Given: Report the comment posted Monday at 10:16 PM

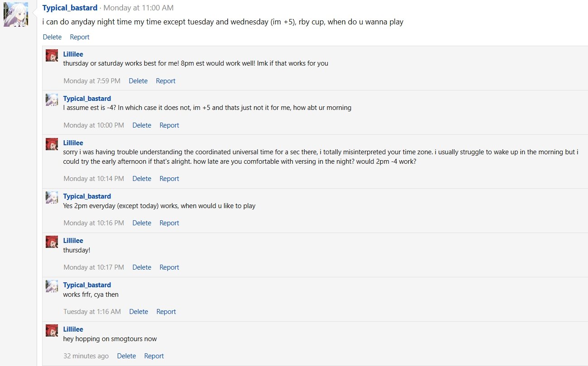Looking at the screenshot, I should click(169, 223).
